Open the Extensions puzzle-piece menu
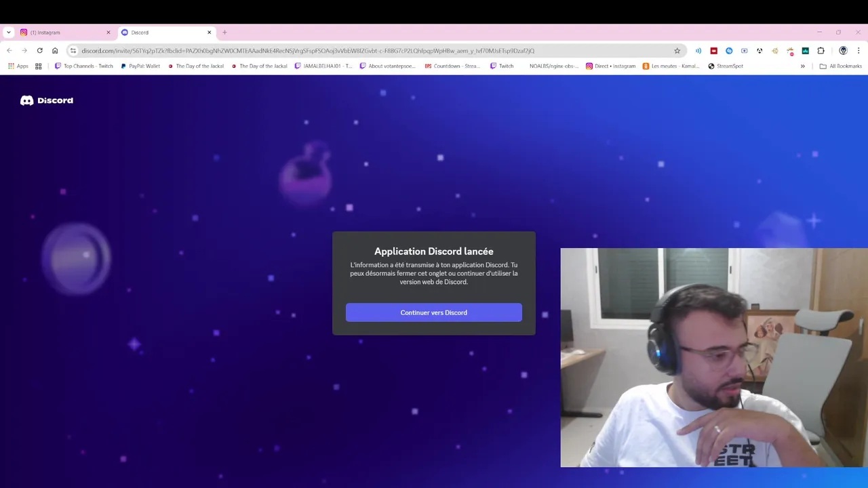868x488 pixels. 821,51
